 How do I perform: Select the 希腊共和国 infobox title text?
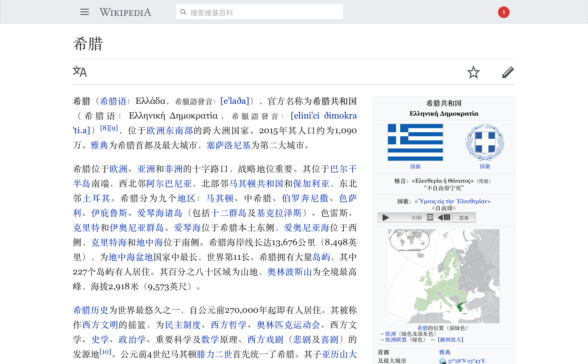(444, 103)
